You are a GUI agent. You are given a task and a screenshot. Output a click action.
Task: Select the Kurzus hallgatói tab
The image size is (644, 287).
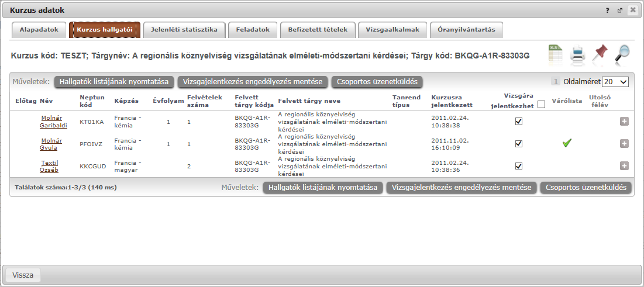click(105, 30)
